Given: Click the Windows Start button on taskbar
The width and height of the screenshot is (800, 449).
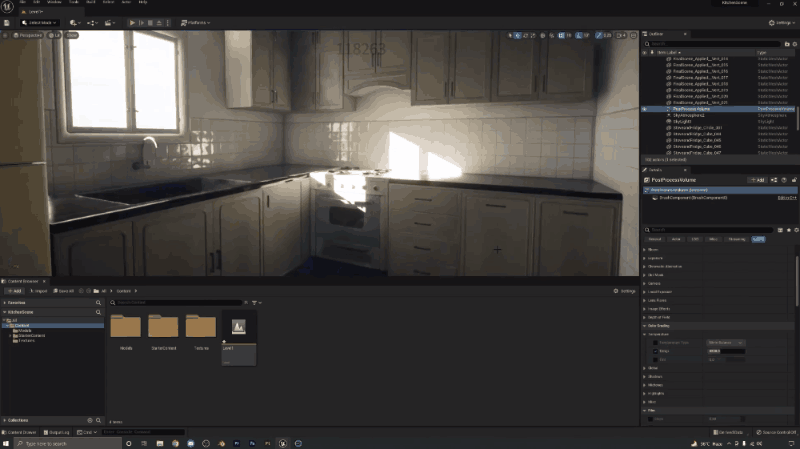Looking at the screenshot, I should [6, 442].
